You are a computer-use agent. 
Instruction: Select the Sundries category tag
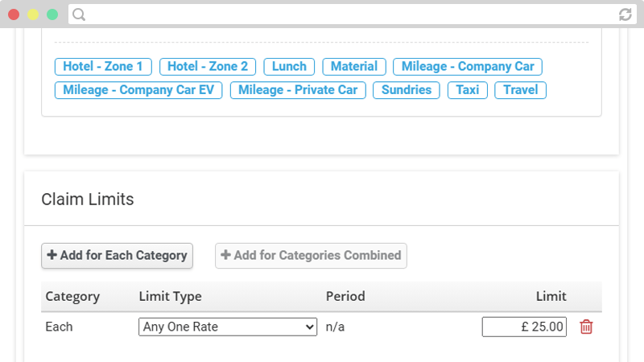(x=407, y=90)
